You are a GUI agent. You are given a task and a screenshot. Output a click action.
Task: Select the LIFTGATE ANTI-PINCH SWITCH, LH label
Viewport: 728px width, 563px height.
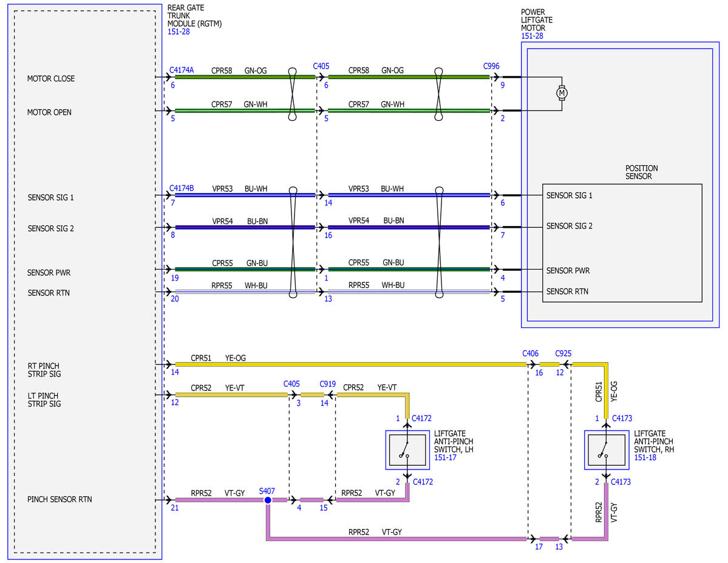pyautogui.click(x=454, y=442)
